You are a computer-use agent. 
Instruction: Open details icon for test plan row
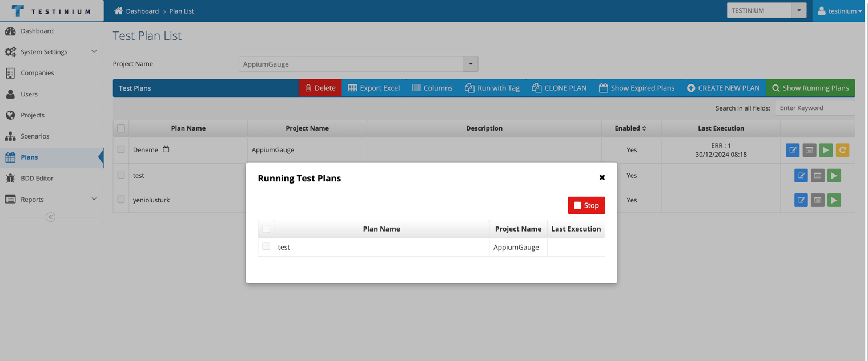click(818, 176)
